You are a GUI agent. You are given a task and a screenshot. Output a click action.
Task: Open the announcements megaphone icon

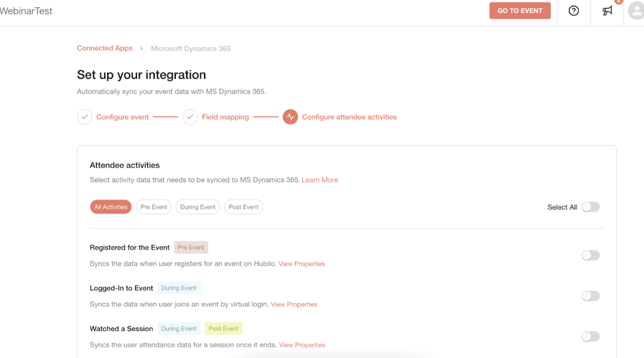[x=607, y=11]
